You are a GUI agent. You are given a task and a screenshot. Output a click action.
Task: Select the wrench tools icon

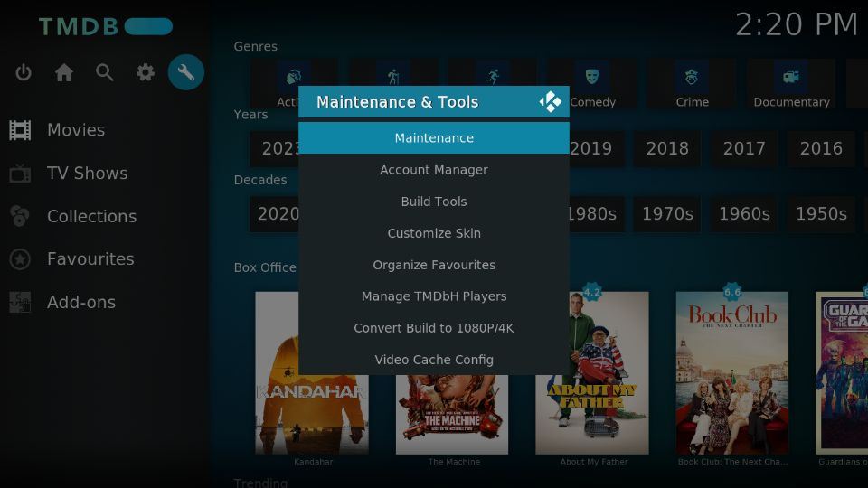186,72
